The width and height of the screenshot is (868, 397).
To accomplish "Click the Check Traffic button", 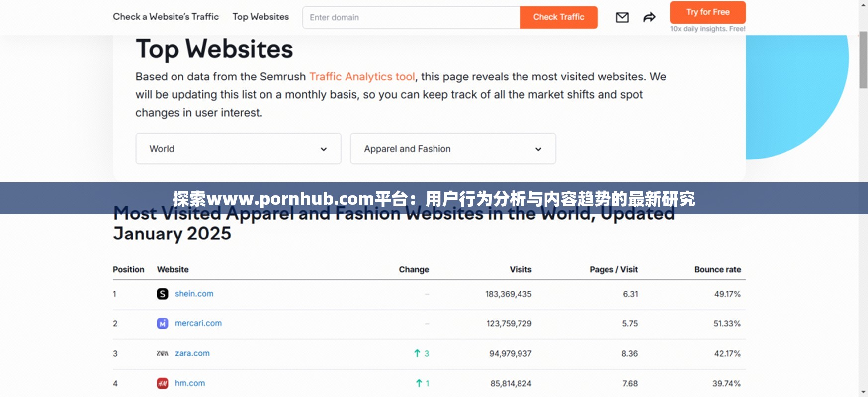I will click(559, 17).
